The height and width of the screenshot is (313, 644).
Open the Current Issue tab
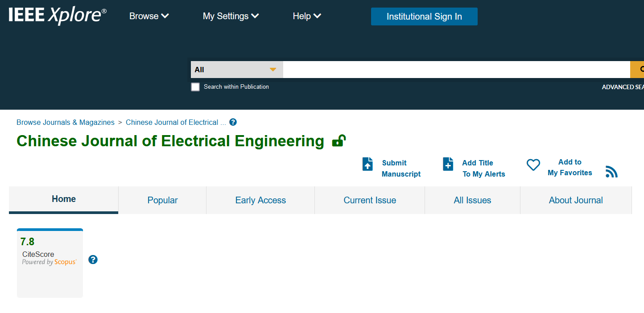pos(370,200)
